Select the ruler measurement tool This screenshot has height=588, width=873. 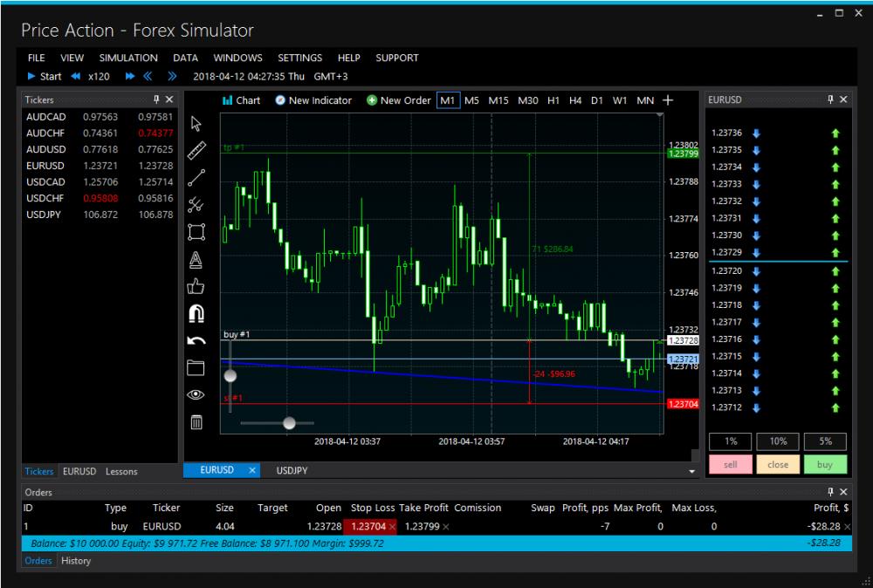(x=196, y=149)
